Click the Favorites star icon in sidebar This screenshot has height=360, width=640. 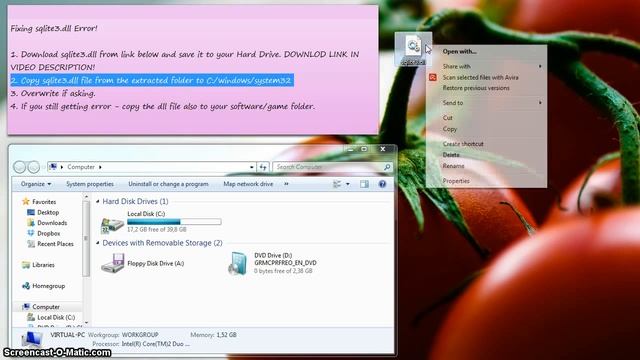(x=26, y=201)
